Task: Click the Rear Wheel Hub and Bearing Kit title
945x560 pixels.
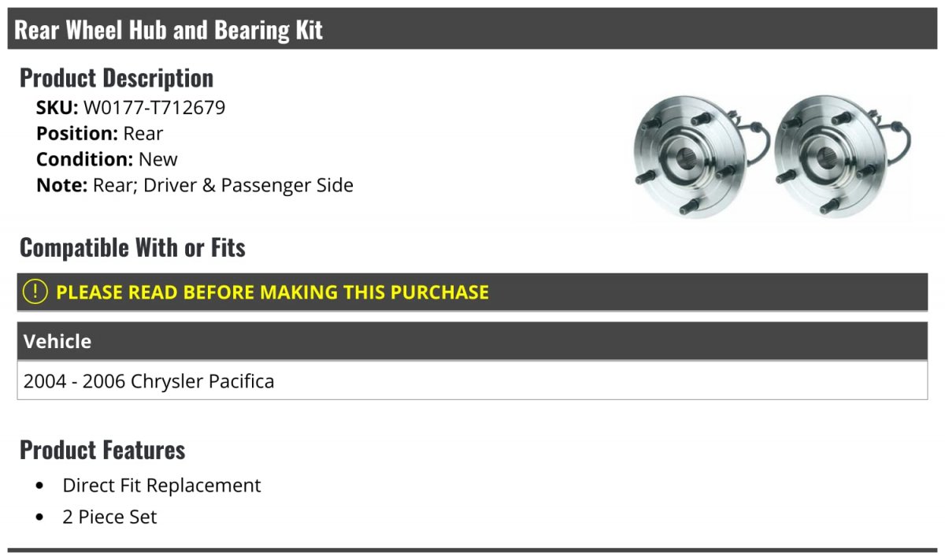Action: (x=169, y=30)
